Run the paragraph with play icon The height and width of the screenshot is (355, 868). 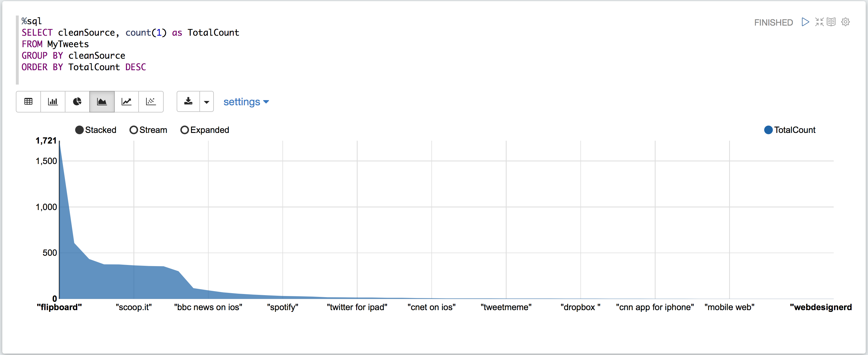coord(805,22)
